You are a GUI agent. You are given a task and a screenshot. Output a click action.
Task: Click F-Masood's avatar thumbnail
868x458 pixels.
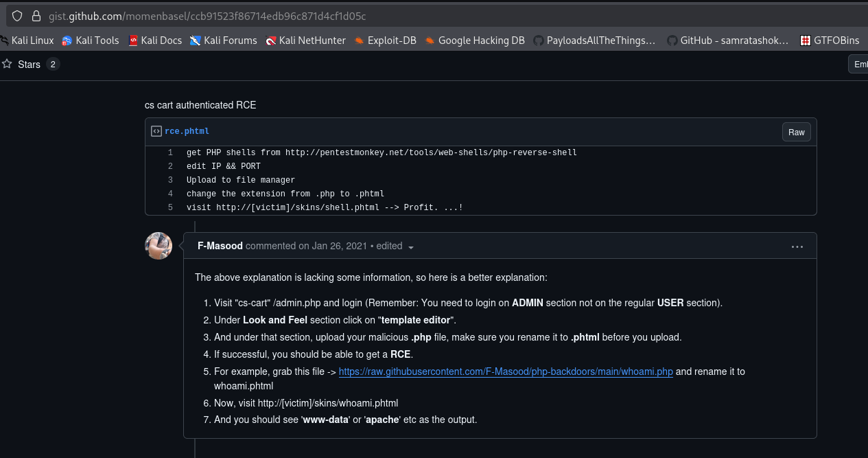(159, 246)
